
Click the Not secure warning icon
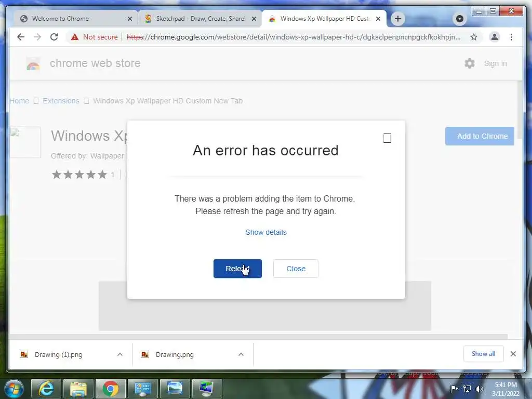pyautogui.click(x=75, y=37)
